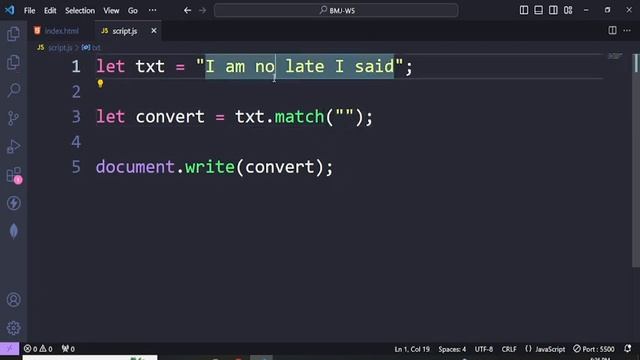640x360 pixels.
Task: Click the editor minimap
Action: click(615, 56)
